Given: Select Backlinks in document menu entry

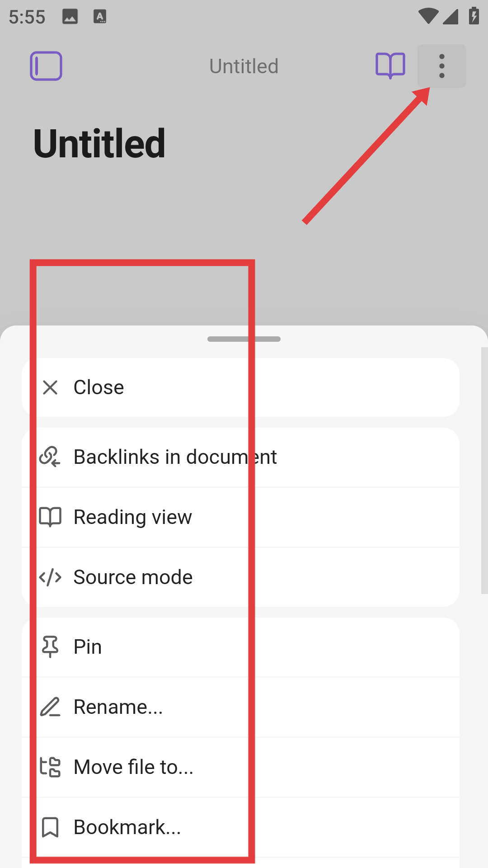Looking at the screenshot, I should pos(241,457).
